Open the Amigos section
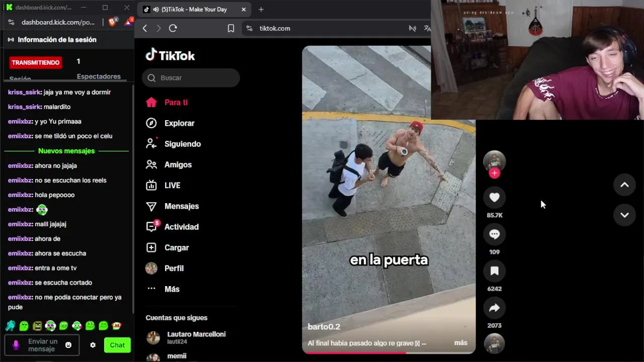 tap(169, 164)
